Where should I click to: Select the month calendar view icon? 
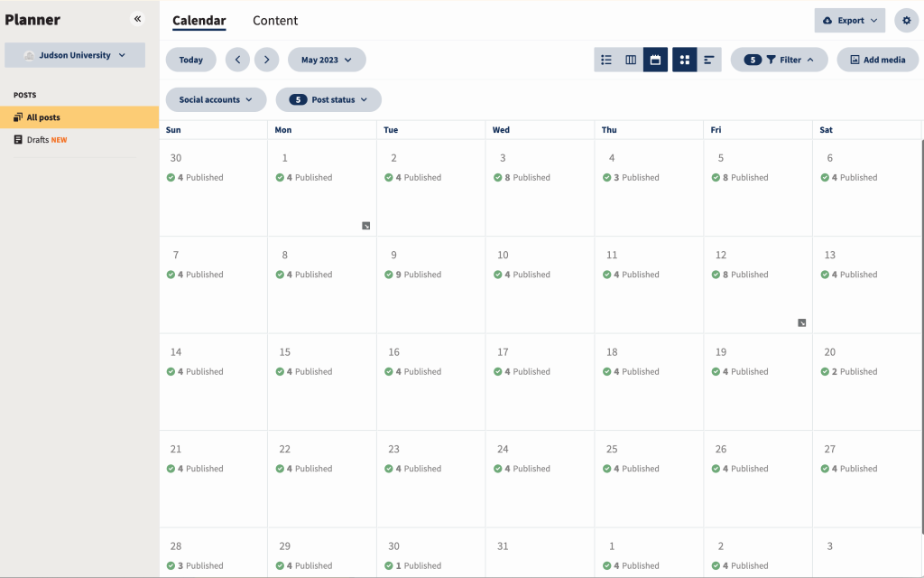coord(655,60)
